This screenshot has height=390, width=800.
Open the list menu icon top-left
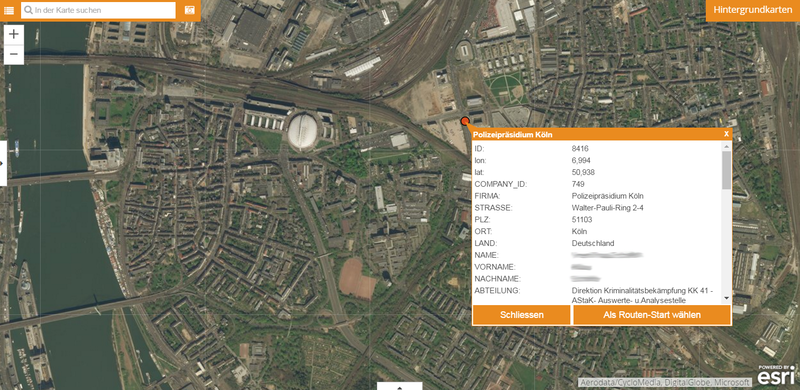(9, 10)
